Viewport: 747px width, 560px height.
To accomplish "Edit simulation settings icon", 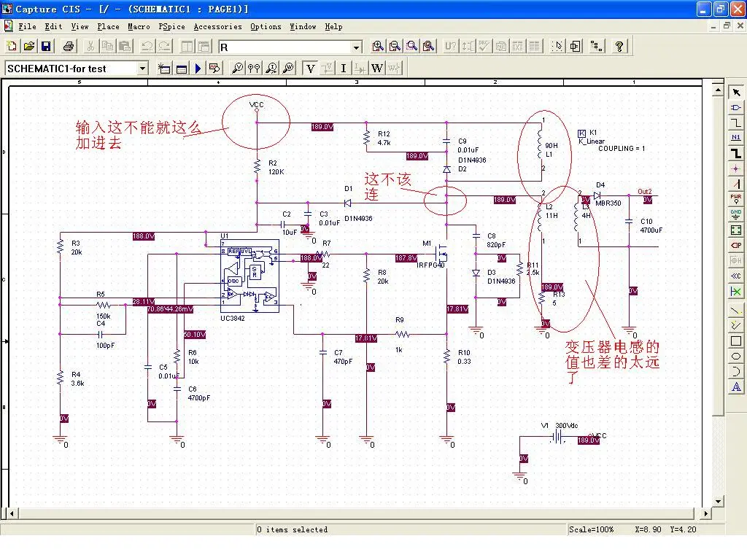I will 181,69.
